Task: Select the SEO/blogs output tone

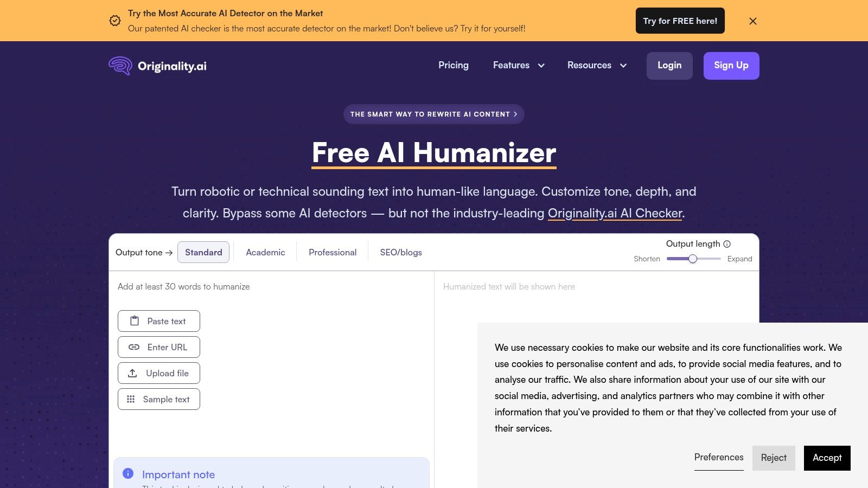Action: coord(400,252)
